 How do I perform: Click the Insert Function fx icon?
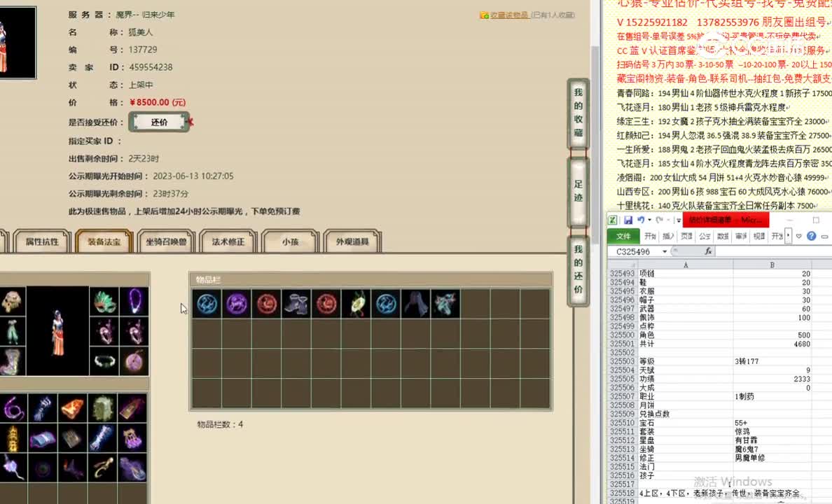709,251
